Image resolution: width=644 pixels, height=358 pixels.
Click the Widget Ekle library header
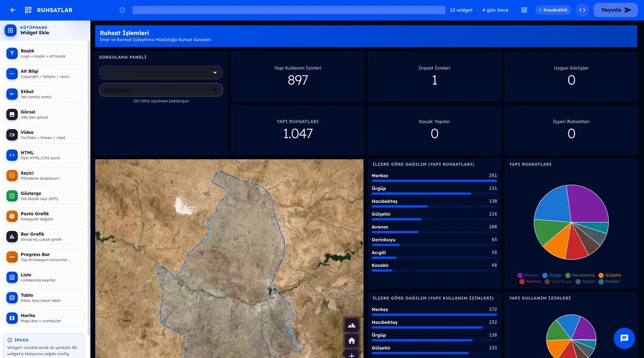45,30
